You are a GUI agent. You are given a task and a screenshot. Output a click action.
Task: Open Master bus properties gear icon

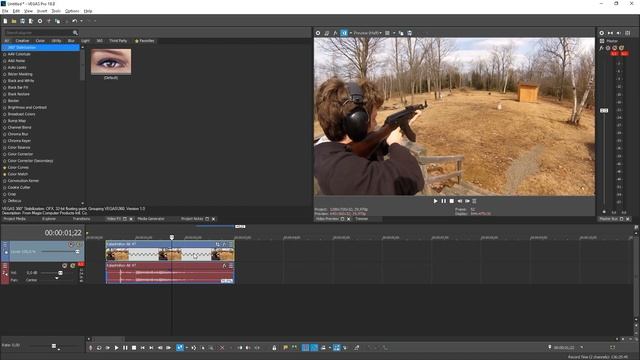pyautogui.click(x=602, y=33)
